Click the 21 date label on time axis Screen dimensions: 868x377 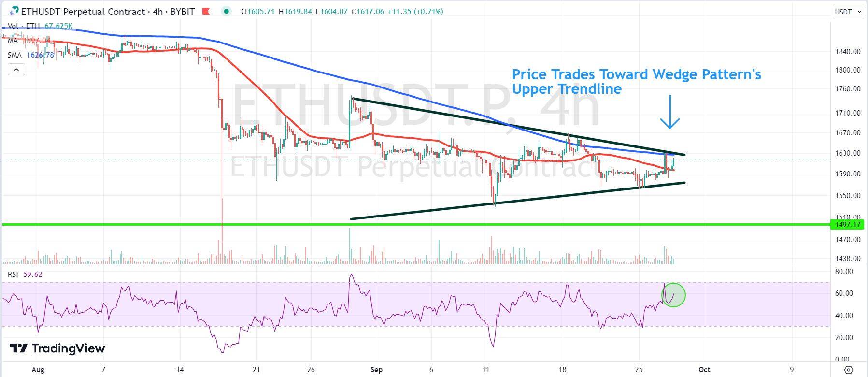click(x=256, y=370)
